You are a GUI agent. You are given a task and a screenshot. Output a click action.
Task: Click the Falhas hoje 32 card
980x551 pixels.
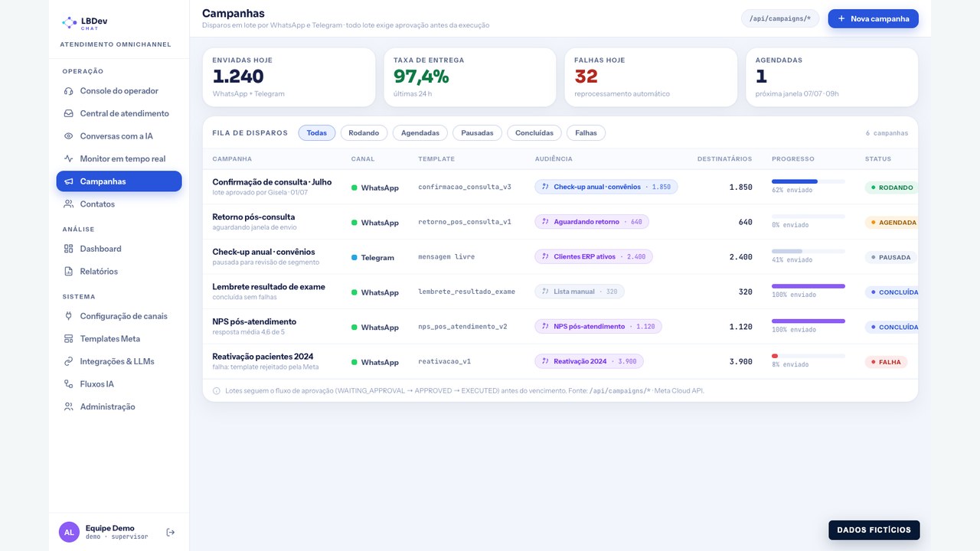pos(651,77)
